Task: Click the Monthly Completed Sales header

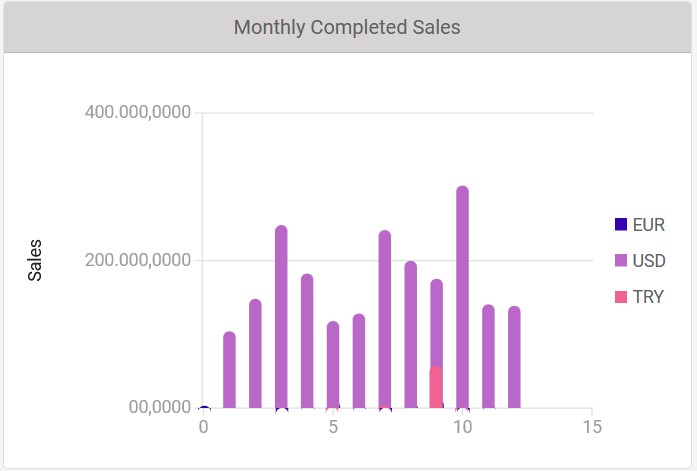Action: click(347, 27)
